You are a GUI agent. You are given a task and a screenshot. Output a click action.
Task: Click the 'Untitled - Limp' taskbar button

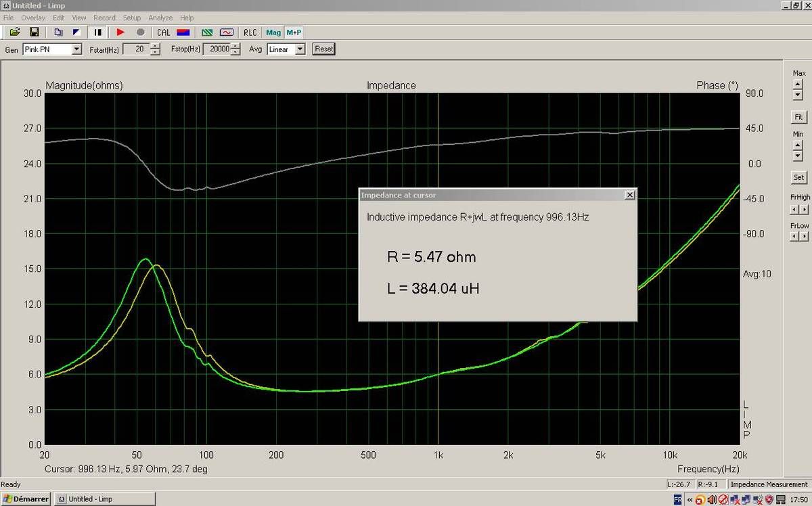point(104,499)
